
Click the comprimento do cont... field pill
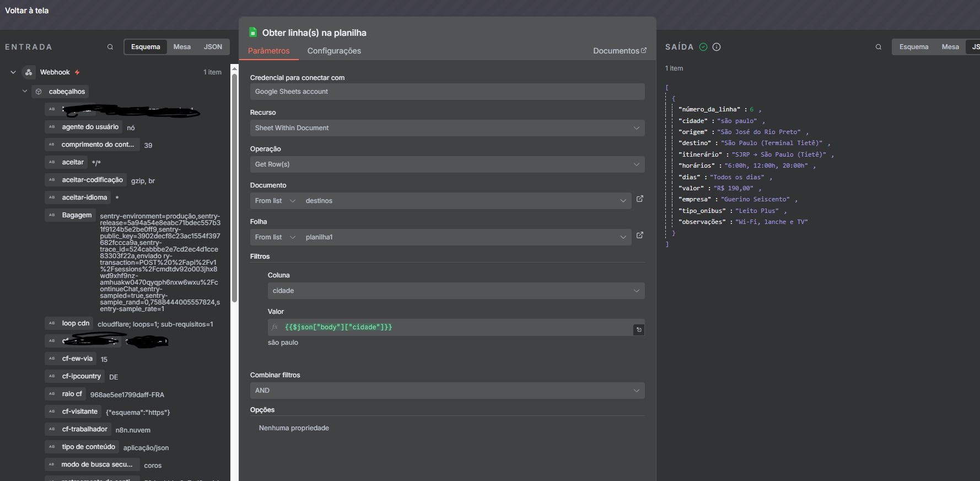point(91,145)
